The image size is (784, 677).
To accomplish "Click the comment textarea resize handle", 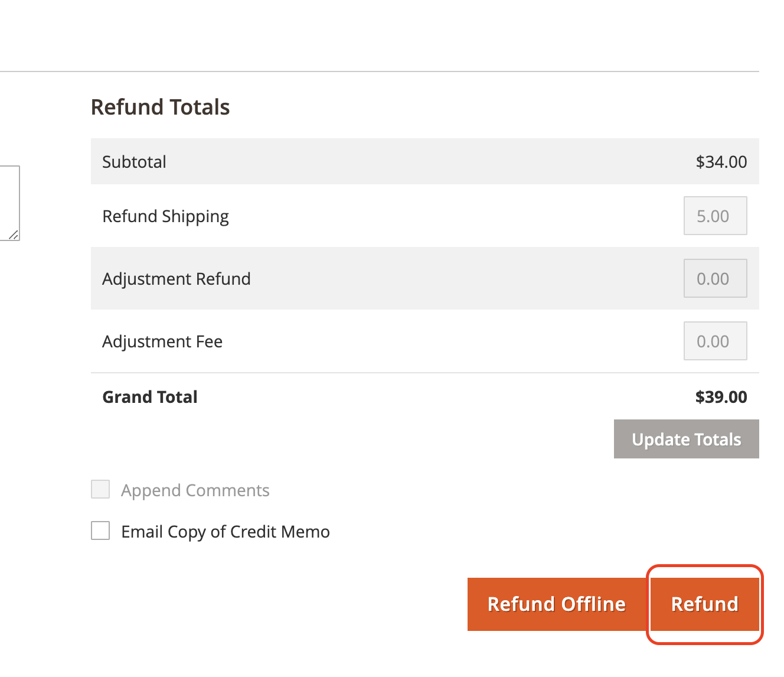I will pos(14,235).
